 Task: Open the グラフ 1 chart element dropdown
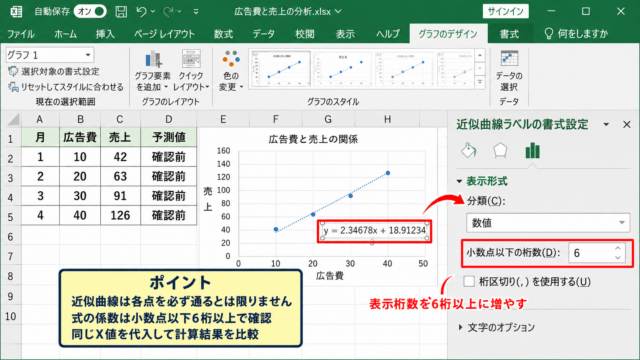click(x=88, y=55)
